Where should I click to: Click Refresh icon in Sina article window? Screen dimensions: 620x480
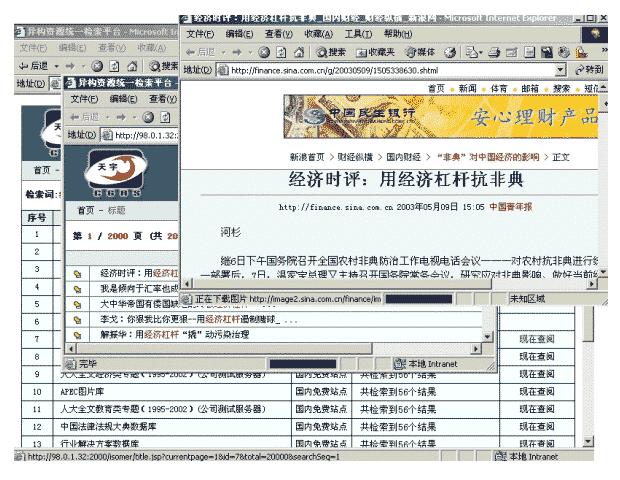[281, 52]
